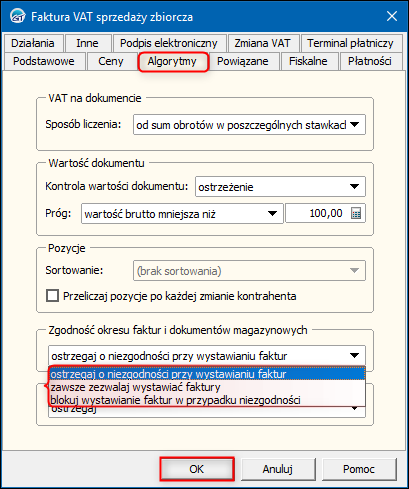409x489 pixels.
Task: Enable Przeliczaj pozycje po każdej zmianie kontrahenta
Action: (x=52, y=296)
